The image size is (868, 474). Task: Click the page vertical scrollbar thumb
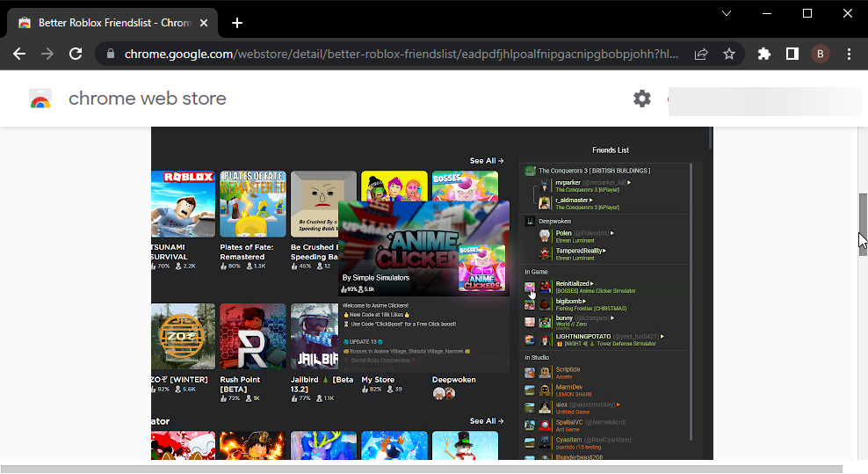coord(863,224)
